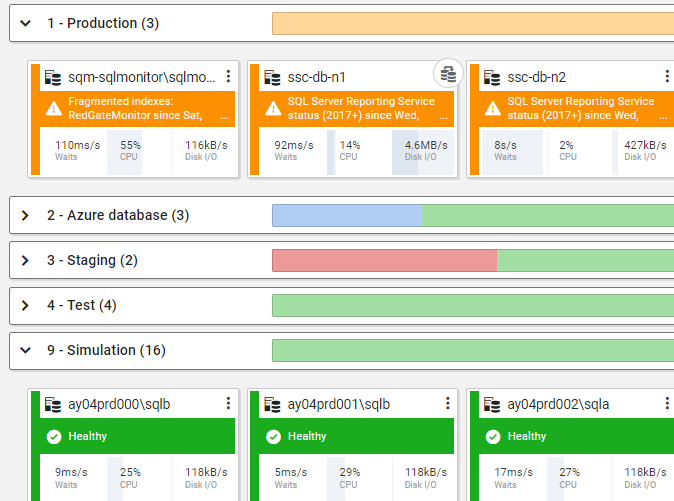674x501 pixels.
Task: Click the server icon beside ssc-db-n1
Action: tap(272, 77)
